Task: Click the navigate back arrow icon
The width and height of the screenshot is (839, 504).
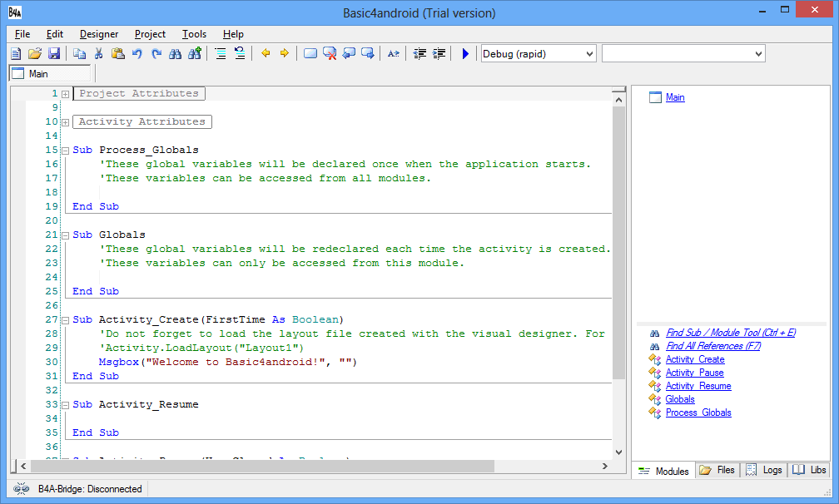Action: coord(266,53)
